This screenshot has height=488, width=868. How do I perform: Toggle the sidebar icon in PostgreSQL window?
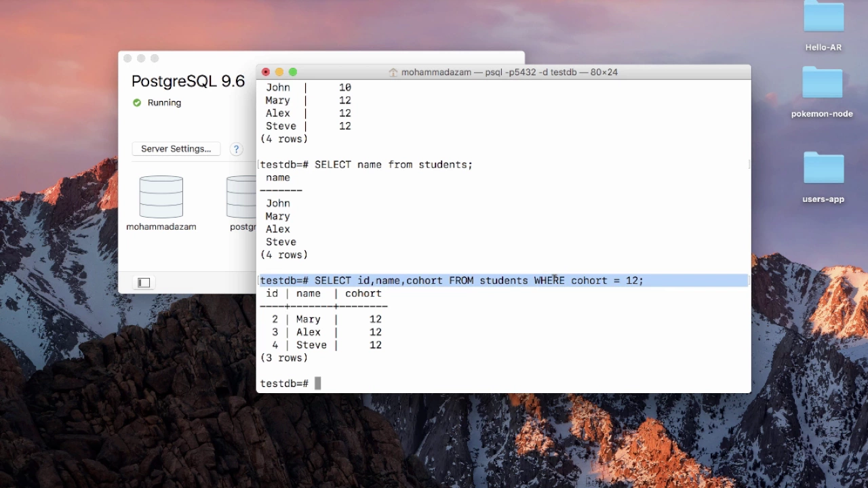coord(144,283)
